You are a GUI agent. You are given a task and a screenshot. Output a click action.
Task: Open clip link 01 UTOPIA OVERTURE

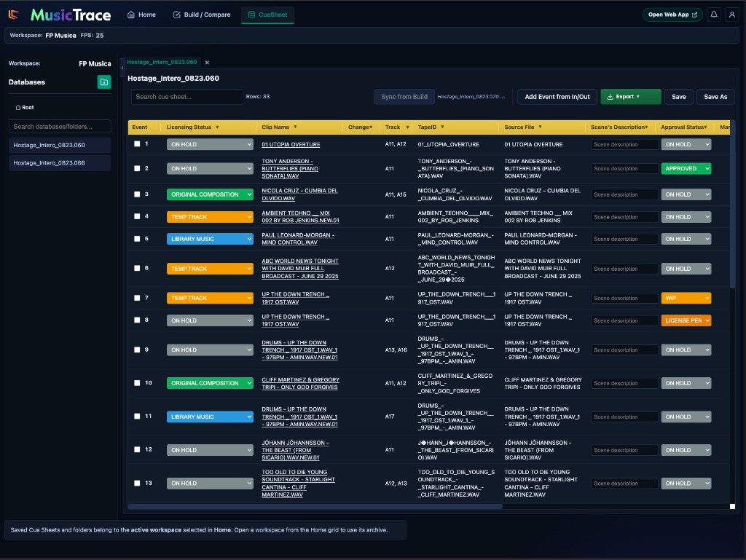(291, 144)
